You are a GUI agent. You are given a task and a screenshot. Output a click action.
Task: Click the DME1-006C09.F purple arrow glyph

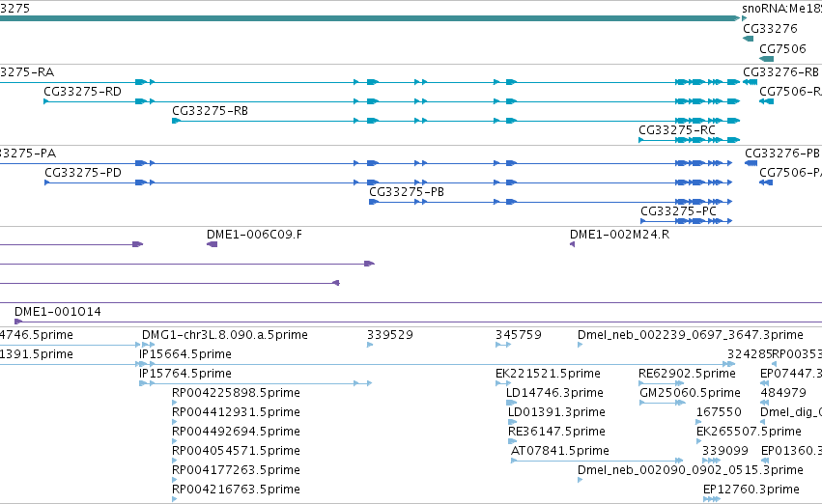[212, 244]
